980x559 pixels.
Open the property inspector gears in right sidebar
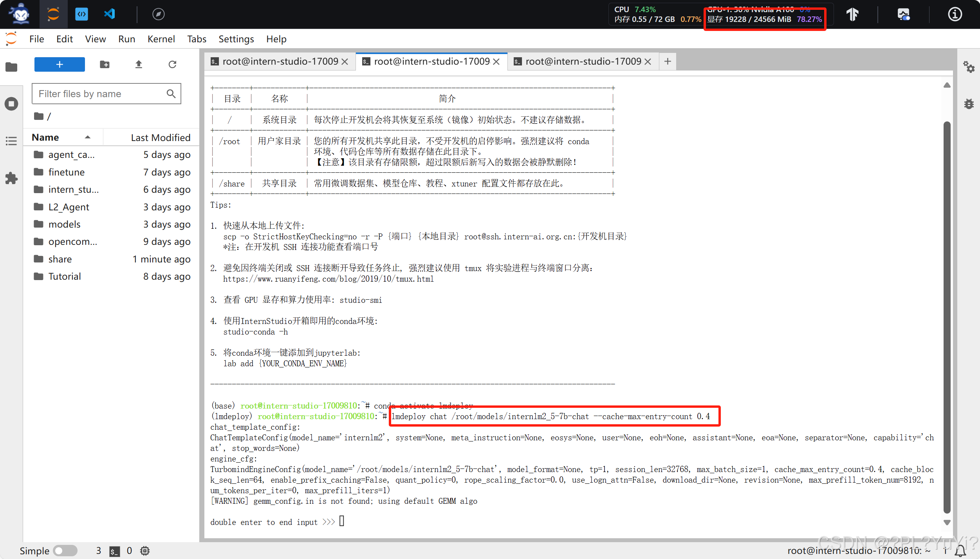click(969, 67)
